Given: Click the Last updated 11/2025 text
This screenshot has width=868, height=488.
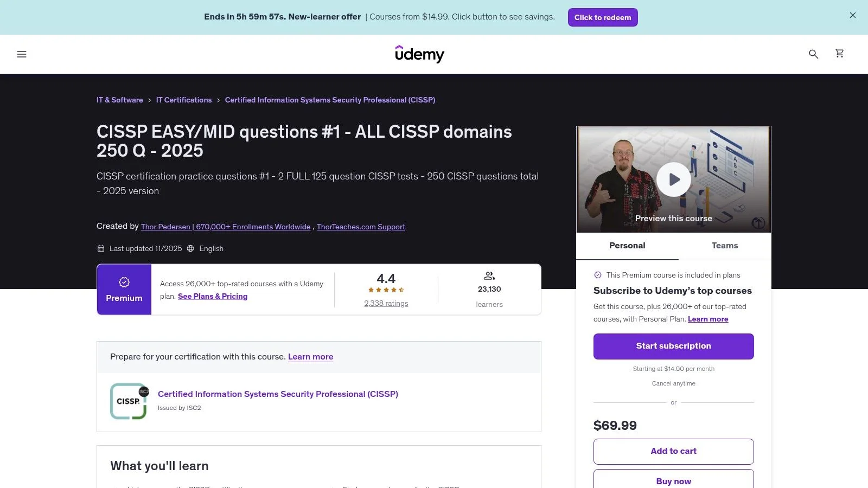Looking at the screenshot, I should pos(146,248).
